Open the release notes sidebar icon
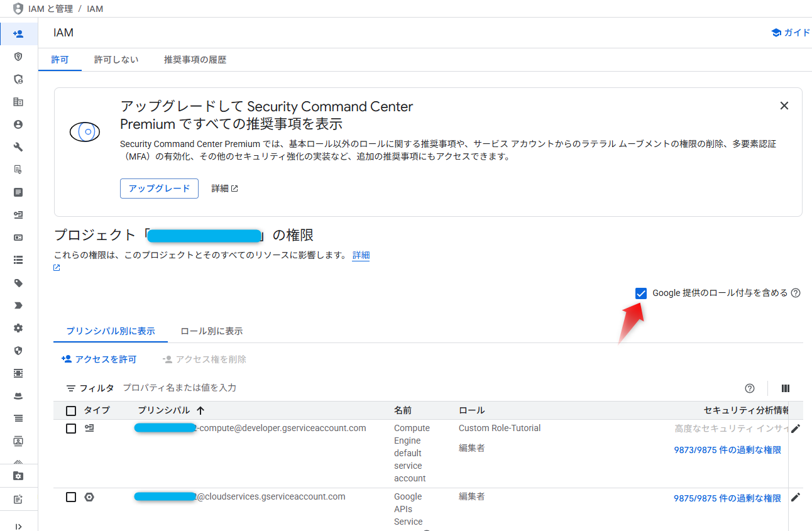Viewport: 812px width, 531px height. [x=18, y=500]
